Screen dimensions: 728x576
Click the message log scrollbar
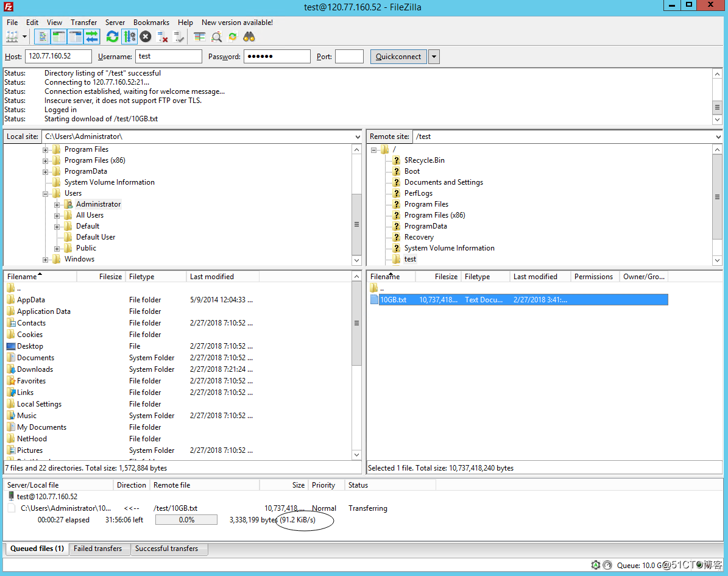click(717, 107)
